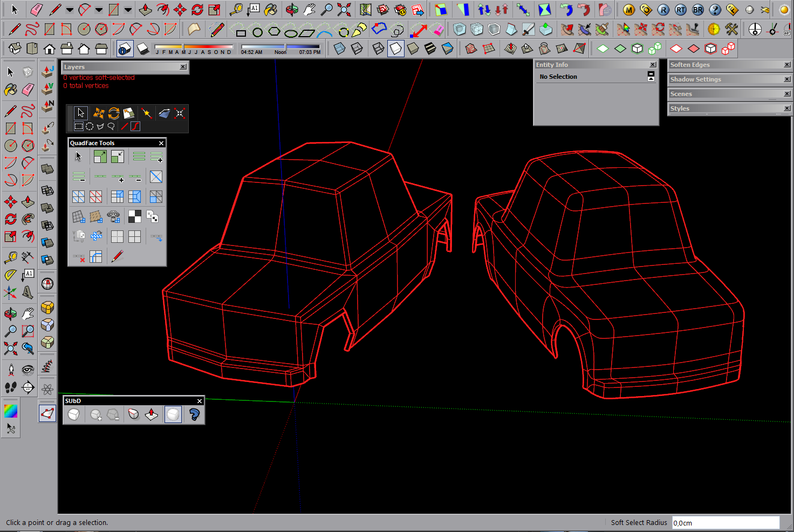Expand the Styles panel
This screenshot has height=532, width=794.
click(x=729, y=108)
